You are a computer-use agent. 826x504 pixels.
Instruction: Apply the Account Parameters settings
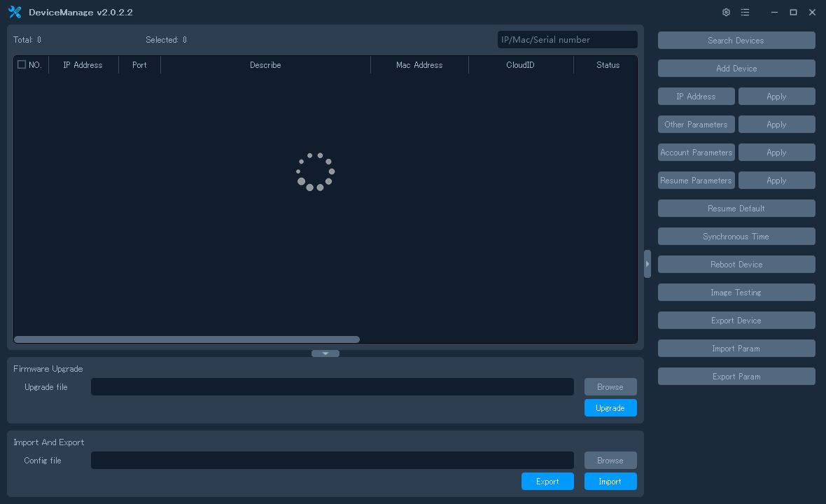(776, 153)
